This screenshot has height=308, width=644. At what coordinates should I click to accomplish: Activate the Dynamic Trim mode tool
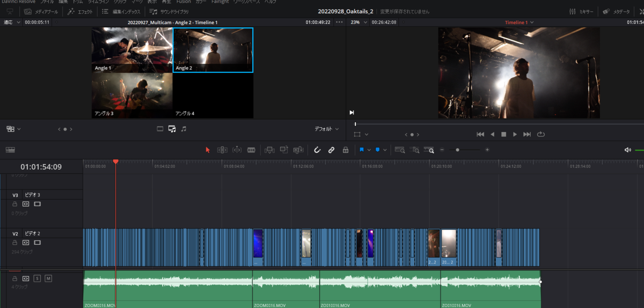tap(237, 150)
